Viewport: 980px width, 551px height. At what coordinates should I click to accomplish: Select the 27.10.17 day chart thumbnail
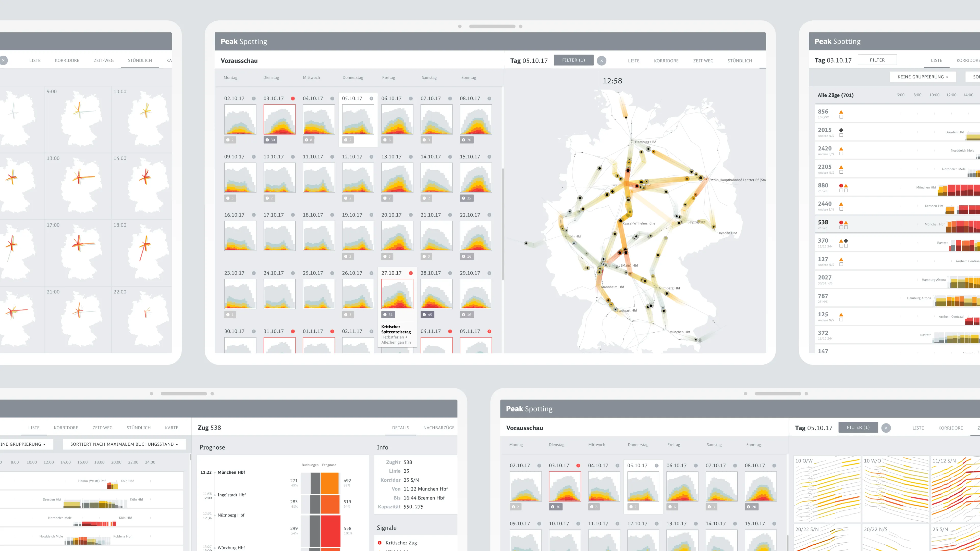pyautogui.click(x=397, y=294)
